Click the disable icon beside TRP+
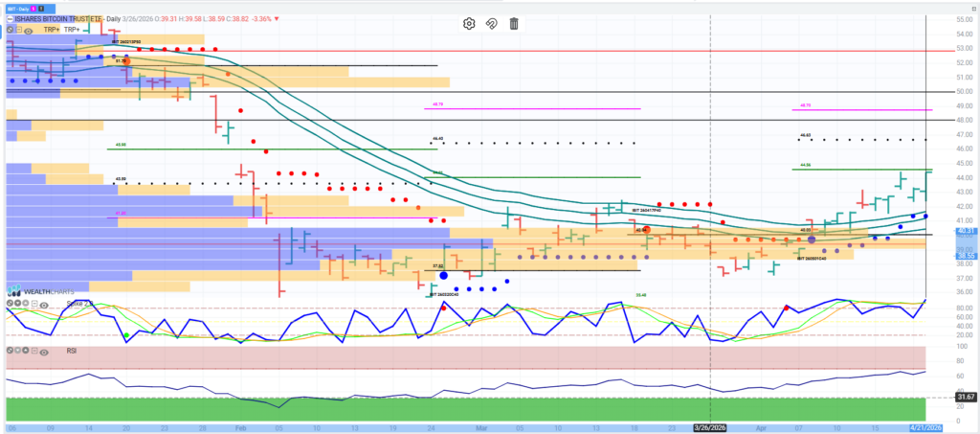The width and height of the screenshot is (980, 434). pos(10,31)
